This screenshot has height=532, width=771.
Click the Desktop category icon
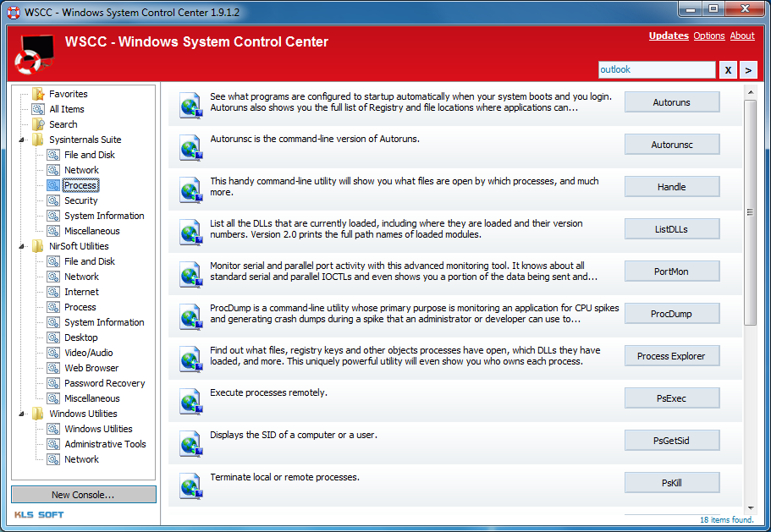point(53,337)
